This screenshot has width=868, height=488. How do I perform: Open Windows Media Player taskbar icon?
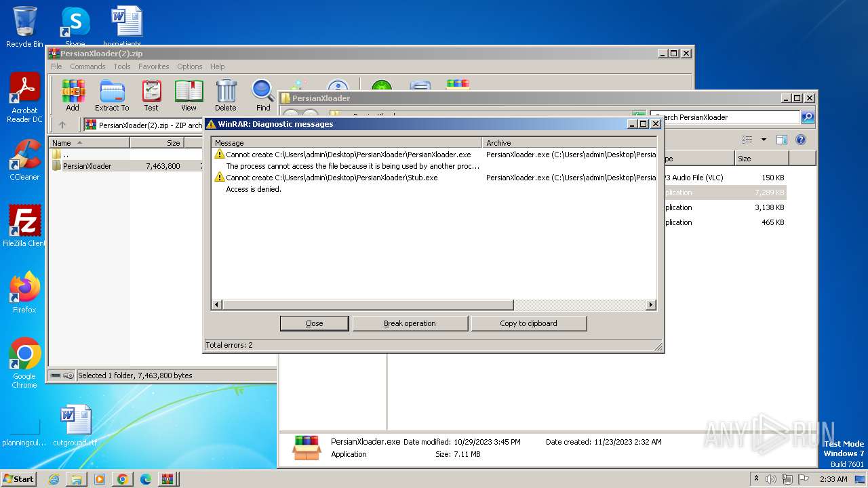tap(100, 479)
